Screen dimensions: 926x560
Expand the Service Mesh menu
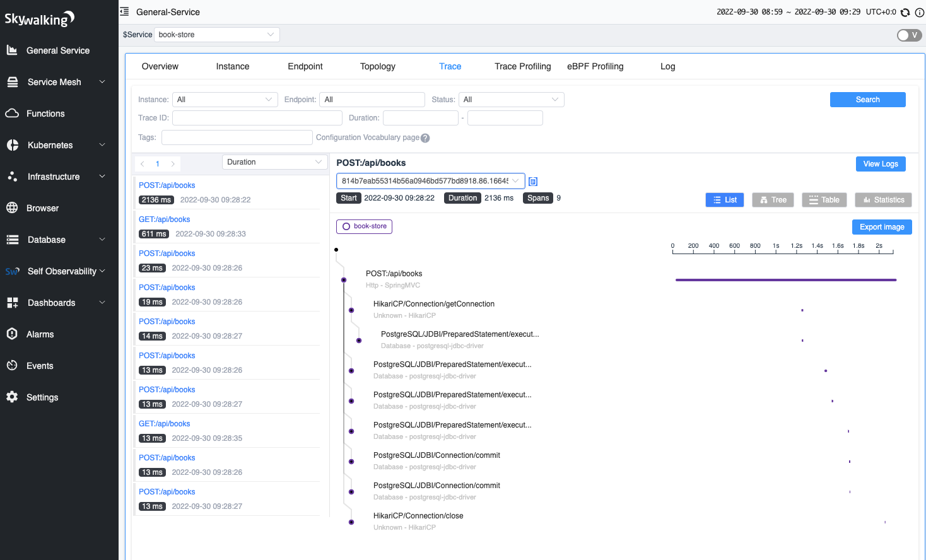point(59,82)
